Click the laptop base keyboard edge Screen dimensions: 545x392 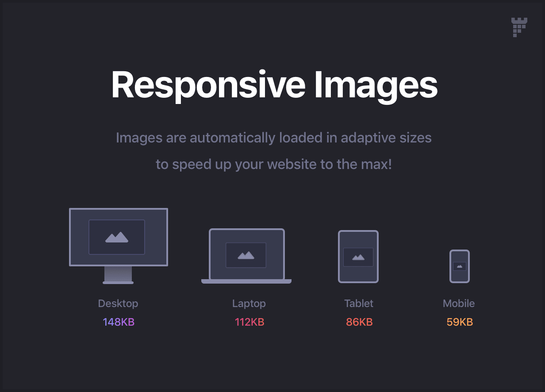click(x=246, y=281)
